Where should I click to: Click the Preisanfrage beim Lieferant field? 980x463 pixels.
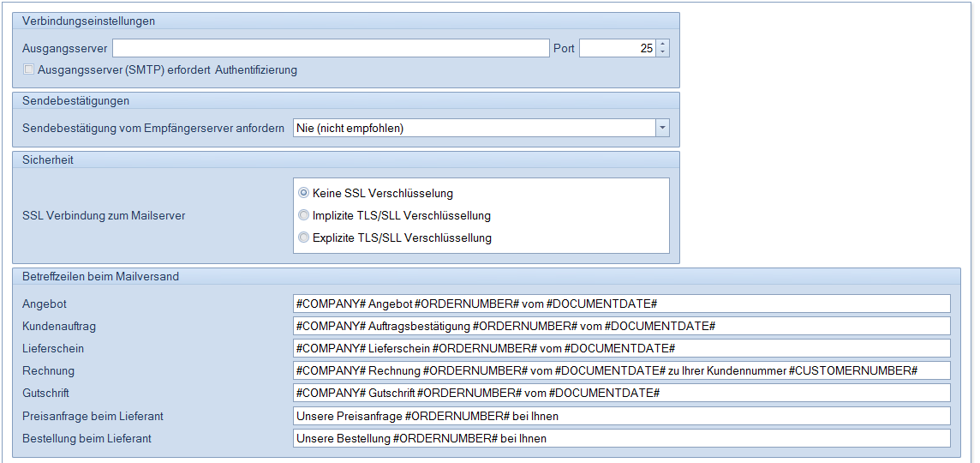tap(621, 416)
